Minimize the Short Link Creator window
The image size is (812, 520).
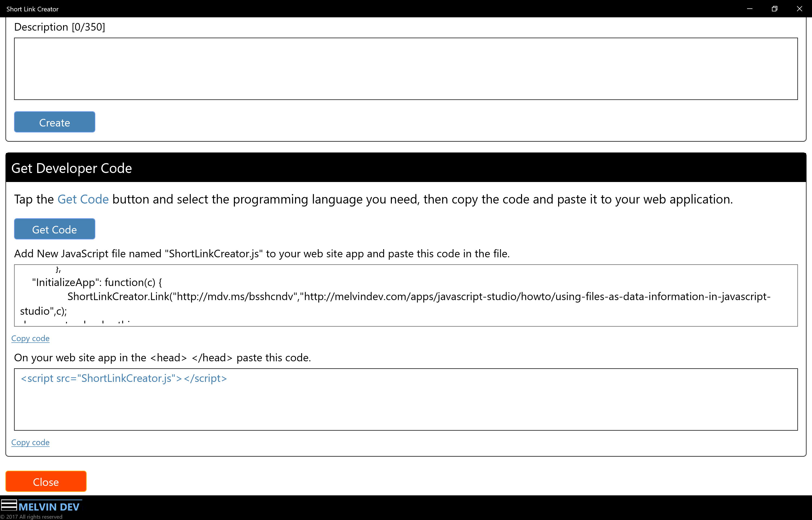point(749,9)
